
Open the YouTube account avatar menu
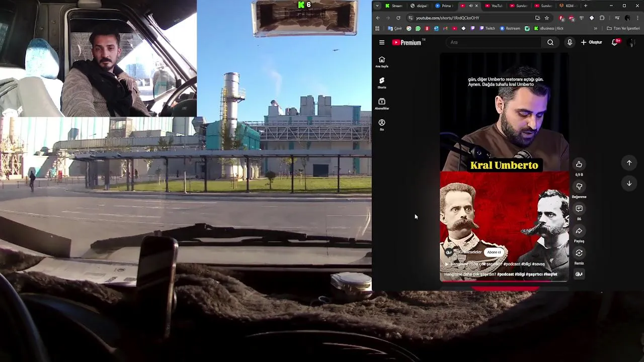(x=631, y=42)
